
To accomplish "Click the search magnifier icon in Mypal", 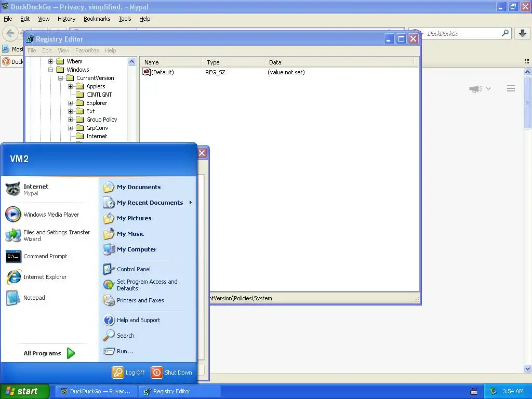I will (x=505, y=33).
